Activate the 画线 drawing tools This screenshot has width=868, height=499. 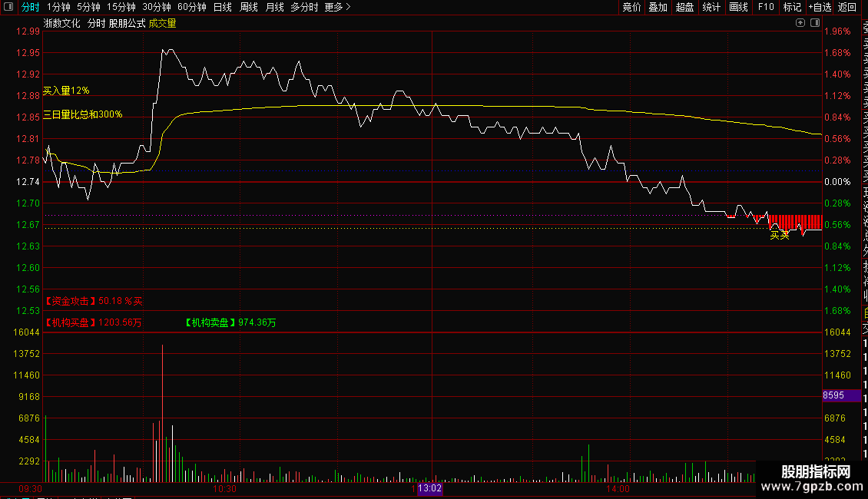[x=738, y=7]
